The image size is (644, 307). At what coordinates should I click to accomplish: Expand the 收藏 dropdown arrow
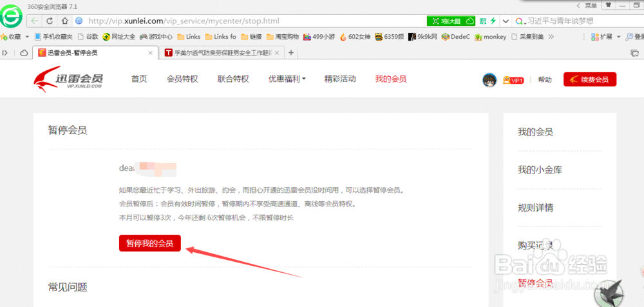pos(27,37)
